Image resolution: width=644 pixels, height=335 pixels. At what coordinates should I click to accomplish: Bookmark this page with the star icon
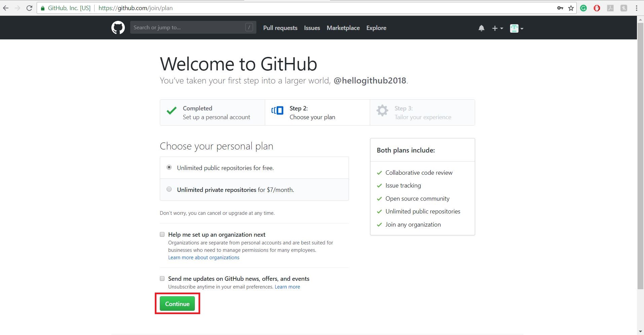point(571,8)
